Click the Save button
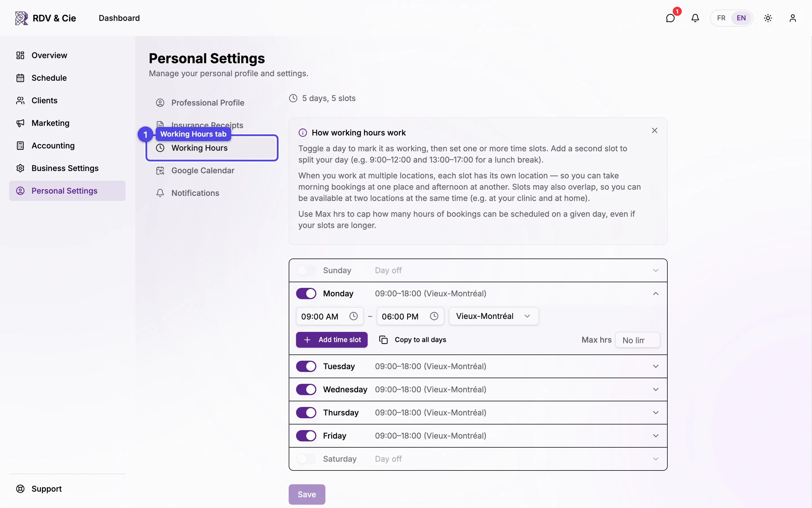The height and width of the screenshot is (508, 812). coord(307,494)
